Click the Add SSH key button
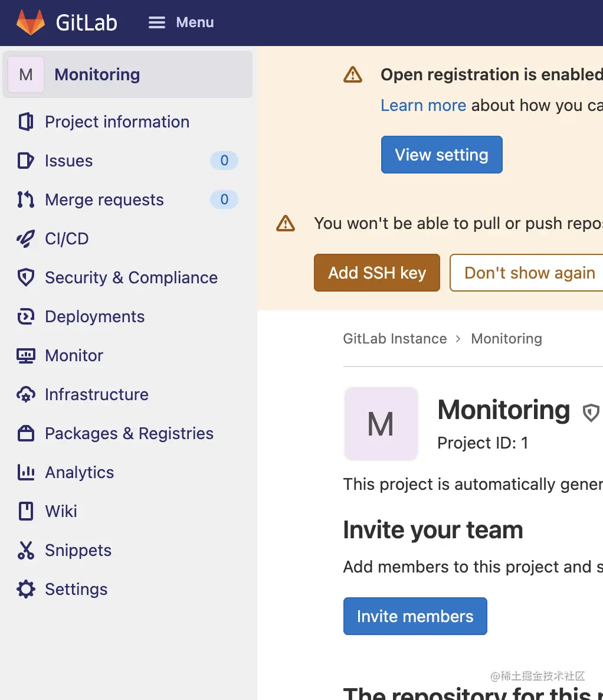The image size is (603, 700). pyautogui.click(x=377, y=273)
